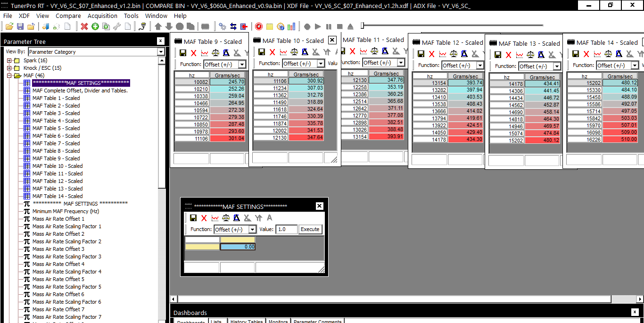Collapse the MAF (46) tree node

pyautogui.click(x=9, y=75)
